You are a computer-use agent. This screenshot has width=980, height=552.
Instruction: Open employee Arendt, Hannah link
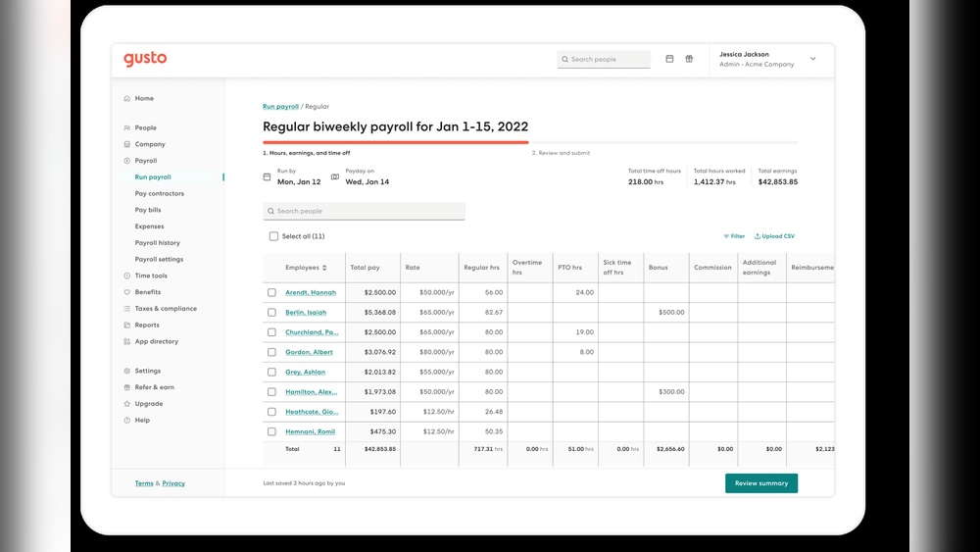311,292
